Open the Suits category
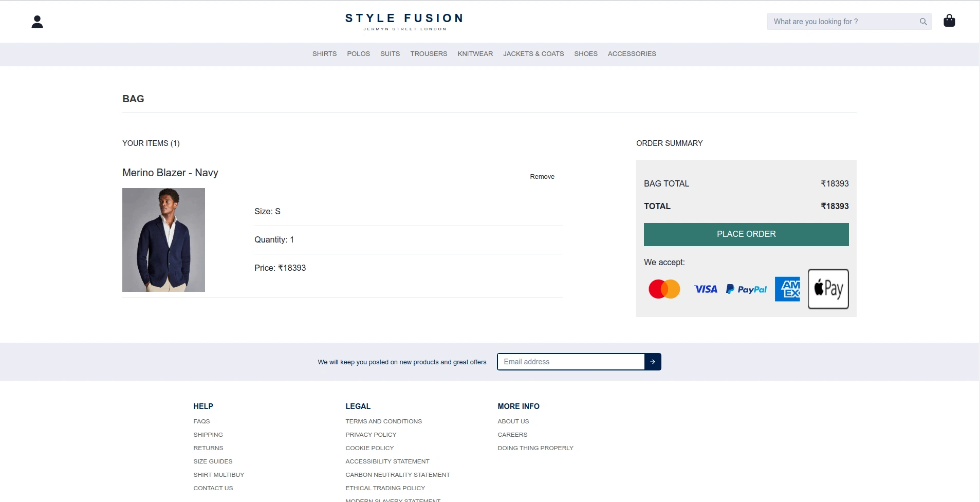The width and height of the screenshot is (980, 502). pyautogui.click(x=390, y=54)
